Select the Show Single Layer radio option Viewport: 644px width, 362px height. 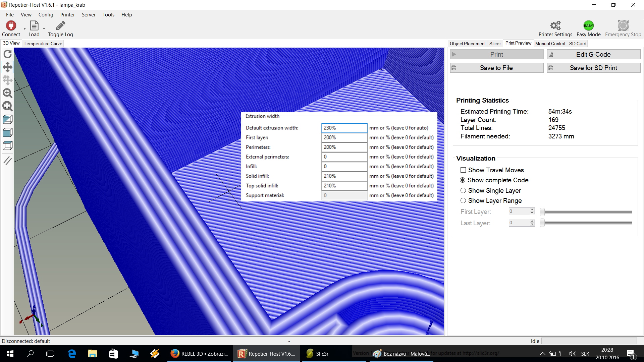[463, 191]
